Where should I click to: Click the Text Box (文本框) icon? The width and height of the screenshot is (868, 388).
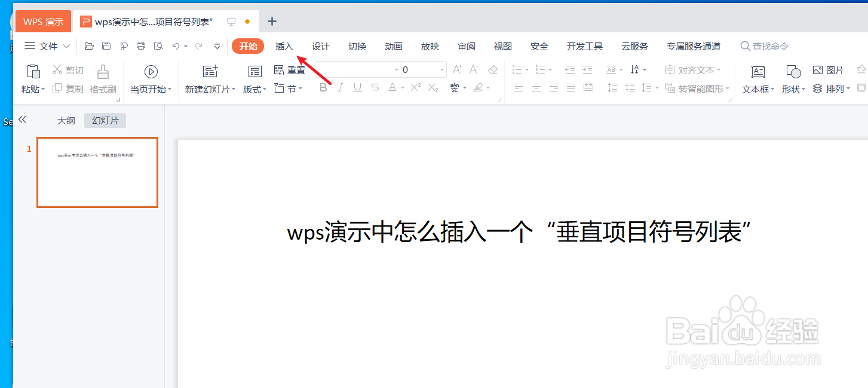click(758, 72)
